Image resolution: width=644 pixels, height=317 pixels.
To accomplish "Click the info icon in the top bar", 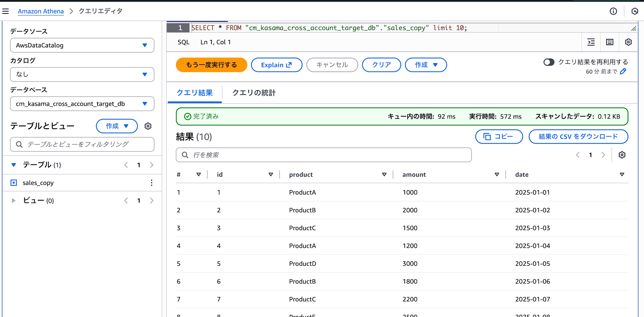I will tap(613, 11).
